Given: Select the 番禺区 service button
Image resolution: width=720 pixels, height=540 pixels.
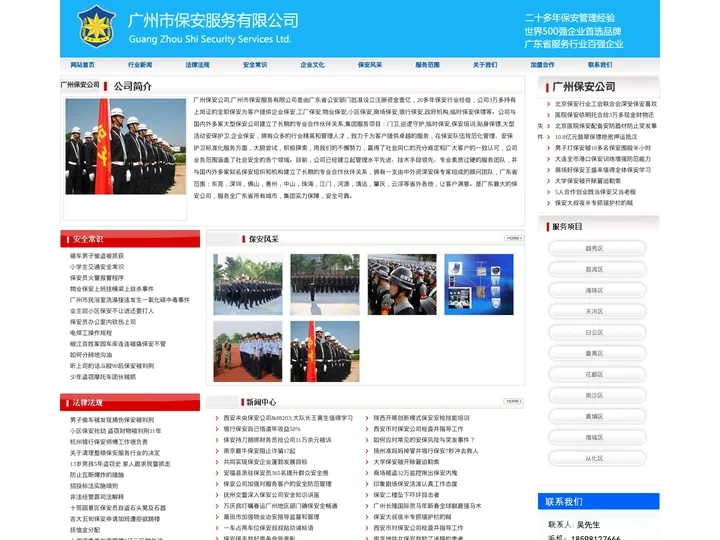Looking at the screenshot, I should [x=597, y=354].
